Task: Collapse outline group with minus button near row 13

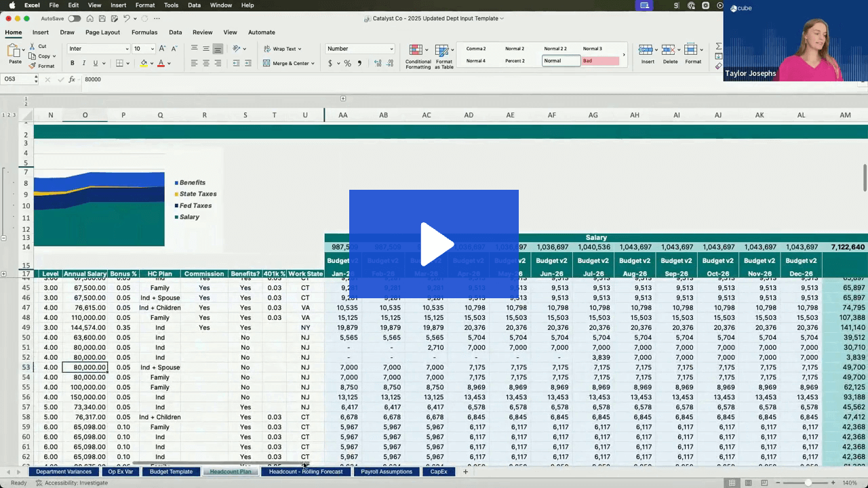Action: point(4,238)
